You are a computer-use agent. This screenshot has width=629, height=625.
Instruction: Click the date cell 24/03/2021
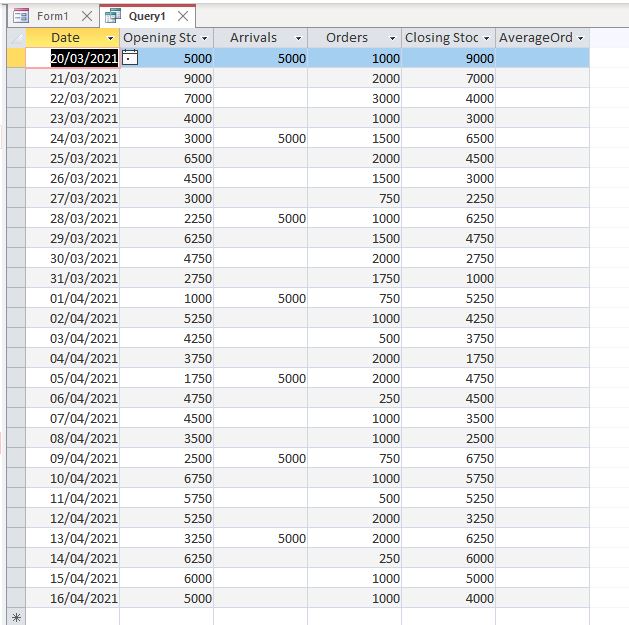[73, 138]
